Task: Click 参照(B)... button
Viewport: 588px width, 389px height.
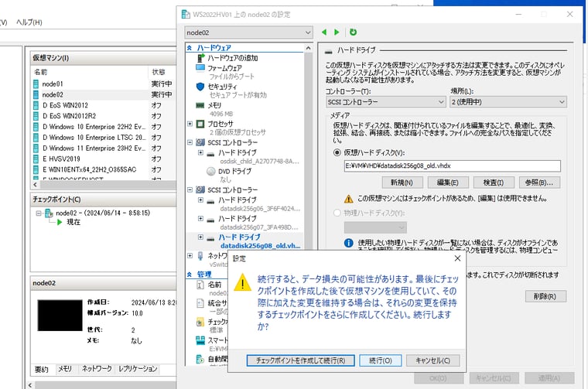Action: (x=539, y=183)
